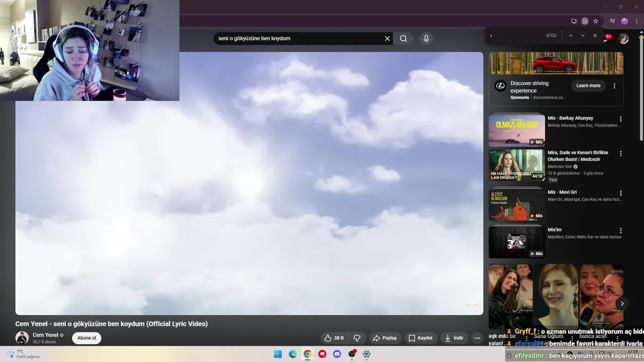Click the Mix'im title text
This screenshot has width=644, height=362.
click(554, 230)
